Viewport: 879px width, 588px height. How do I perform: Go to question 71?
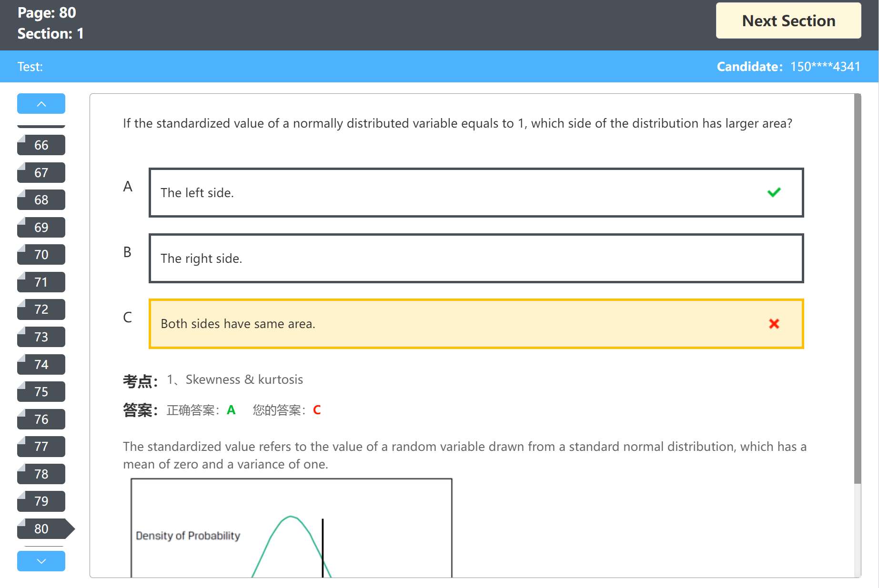click(x=41, y=282)
